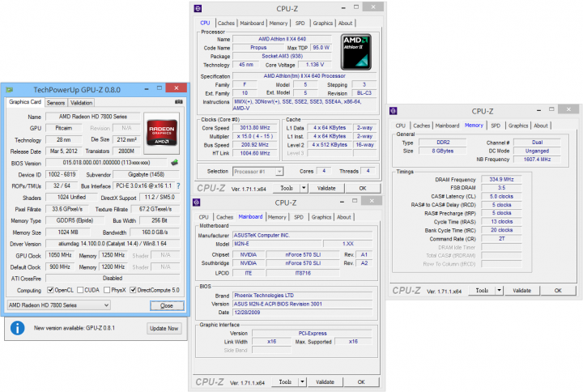Select the Graphics Card tab in GPU-Z
This screenshot has height=392, width=583.
[x=25, y=102]
